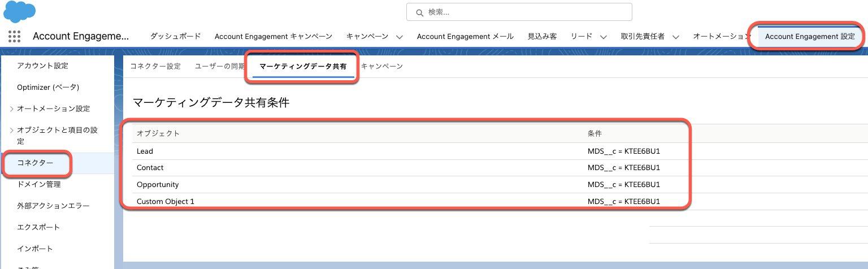
Task: Click the Lead object cell
Action: [x=145, y=151]
